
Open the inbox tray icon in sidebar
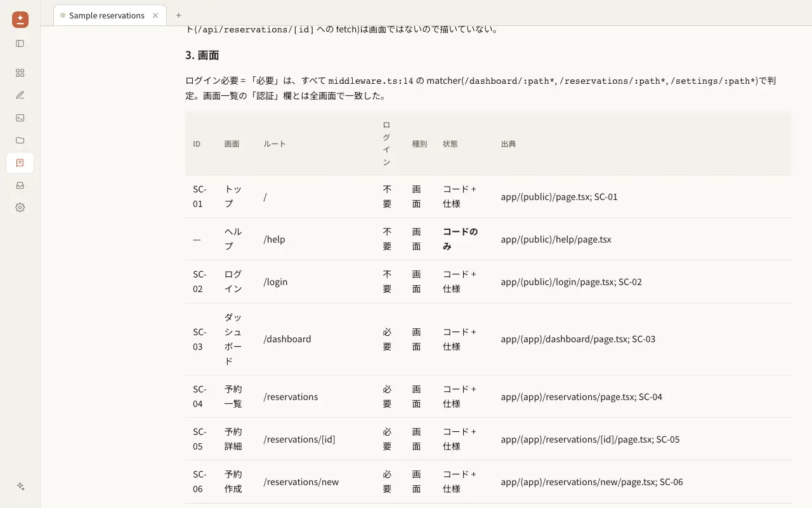(20, 185)
